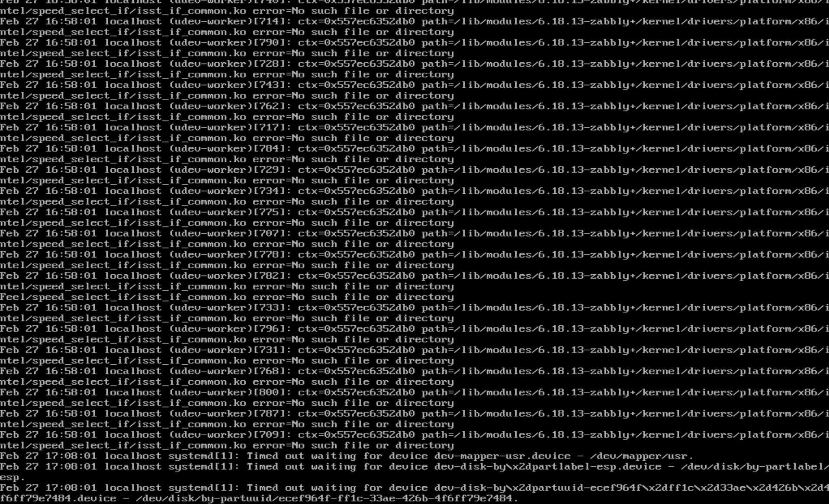Select the udev-worker[790] log entry

414,48
